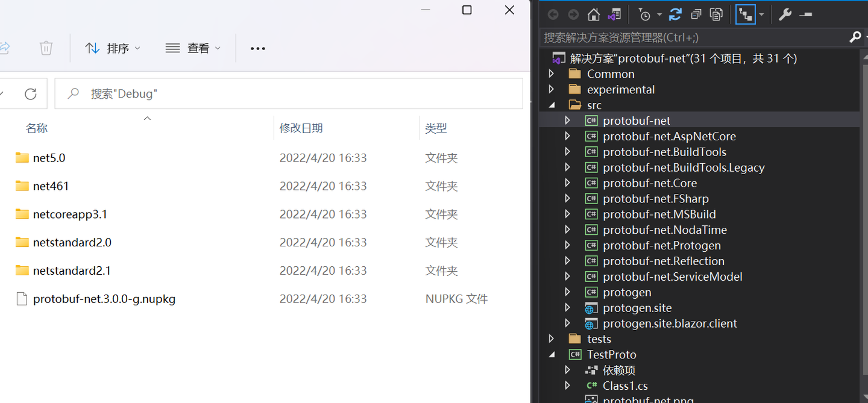Expand the protobuf-net.Core project node
This screenshot has width=868, height=403.
point(567,183)
